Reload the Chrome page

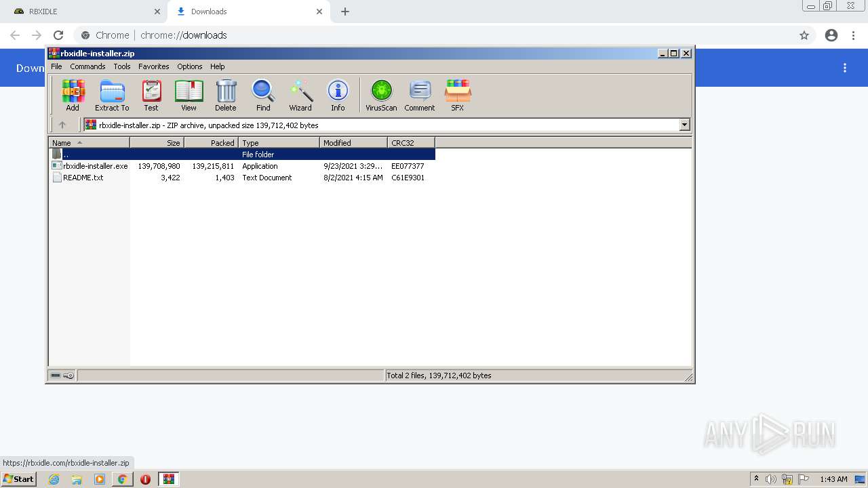(58, 35)
